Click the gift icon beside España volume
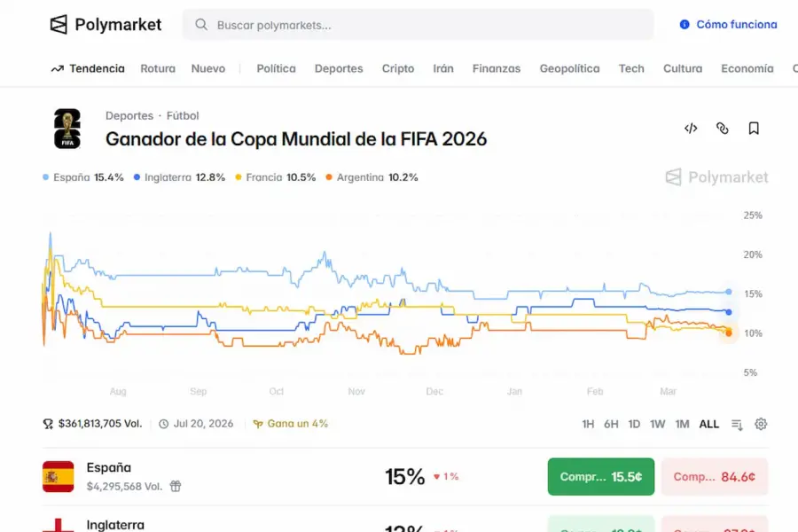798x532 pixels. point(175,486)
